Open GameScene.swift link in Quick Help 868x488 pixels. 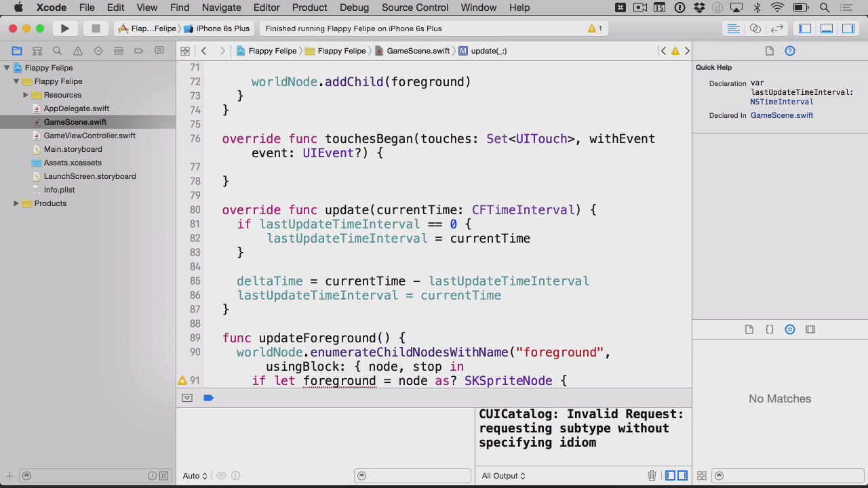click(x=782, y=115)
